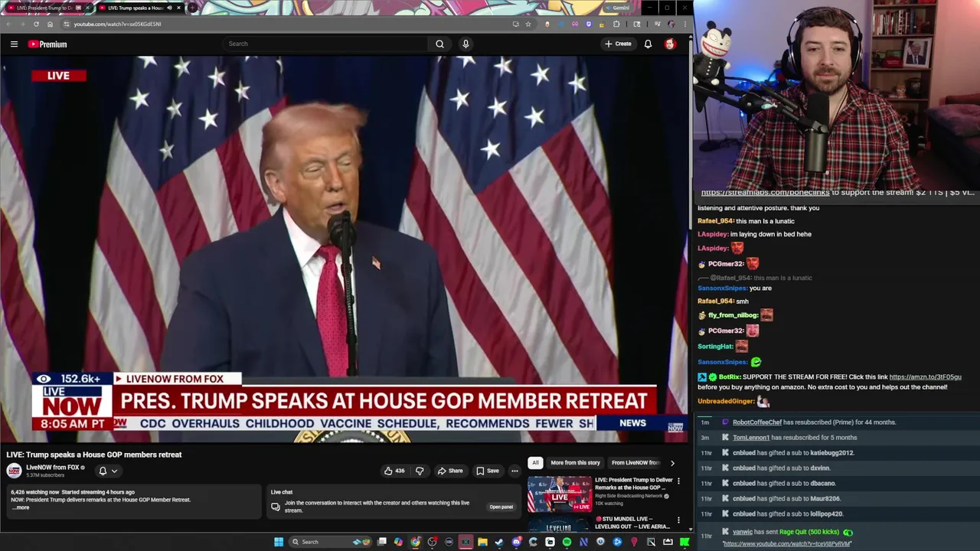Open the YouTube hamburger guide menu

14,44
